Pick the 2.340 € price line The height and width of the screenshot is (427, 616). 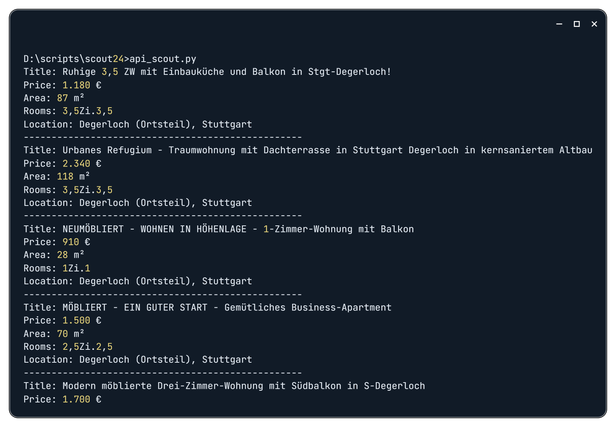tap(62, 163)
